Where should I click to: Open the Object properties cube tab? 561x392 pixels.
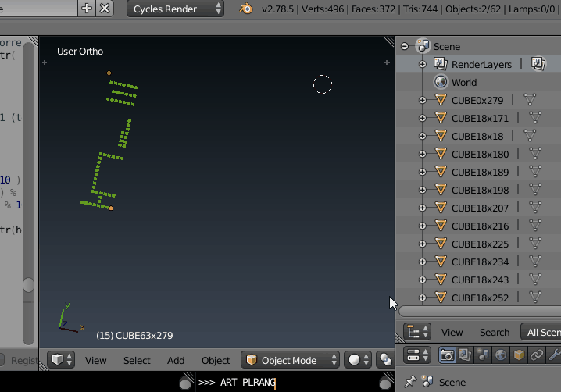[x=519, y=355]
